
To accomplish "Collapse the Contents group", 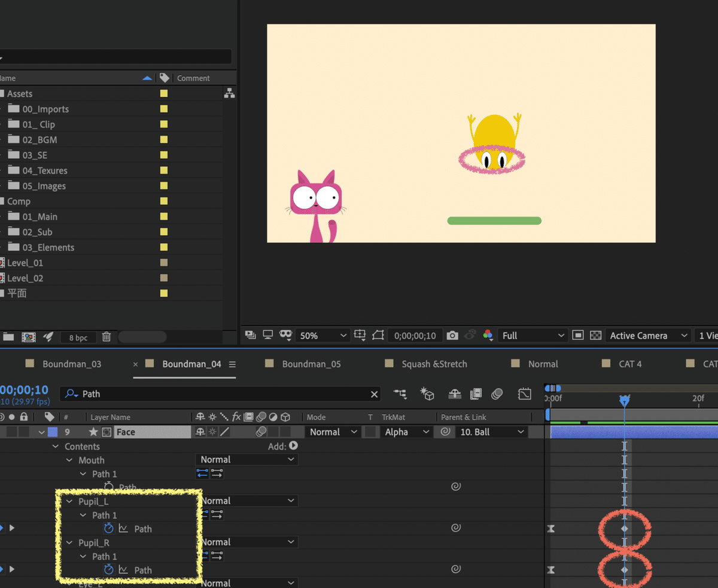I will click(x=56, y=447).
